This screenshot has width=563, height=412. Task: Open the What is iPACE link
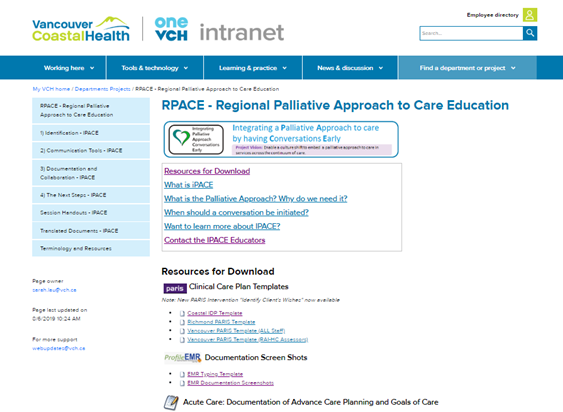(x=189, y=185)
